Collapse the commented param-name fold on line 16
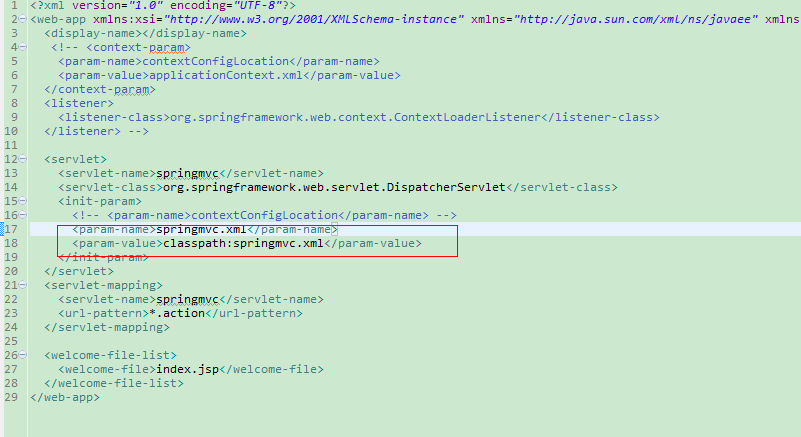This screenshot has width=801, height=437. tap(22, 215)
